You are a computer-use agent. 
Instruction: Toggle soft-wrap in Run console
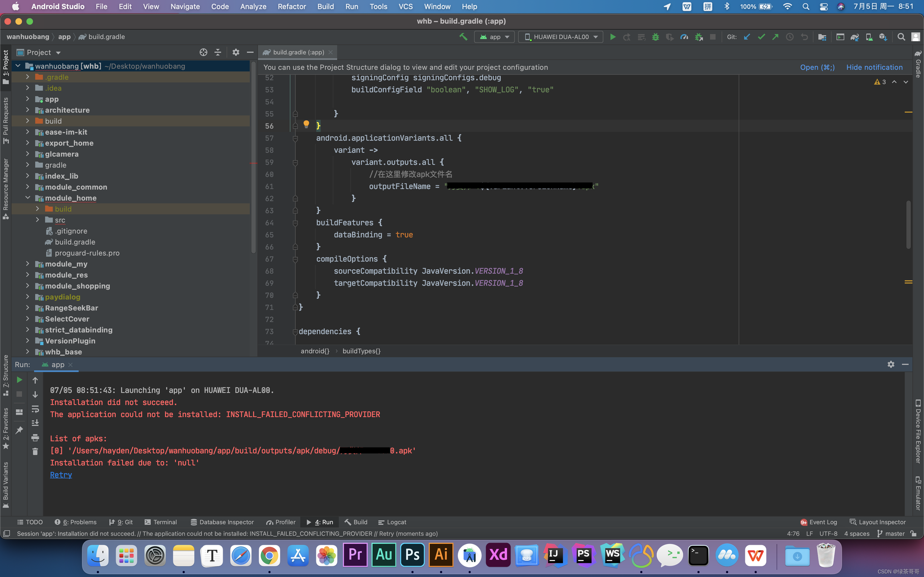click(x=35, y=409)
